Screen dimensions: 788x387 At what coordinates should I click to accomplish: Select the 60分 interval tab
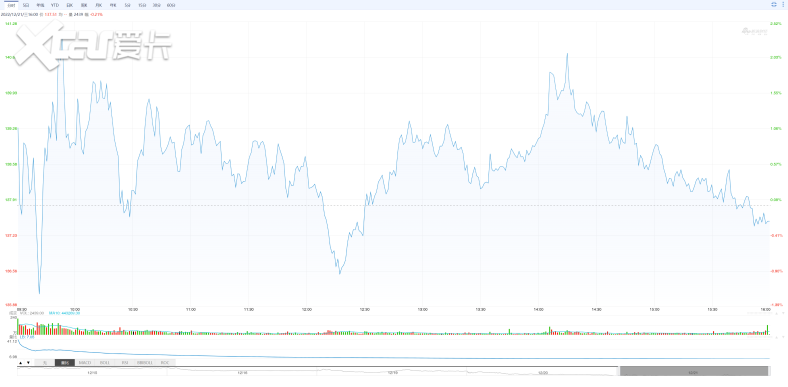point(171,5)
